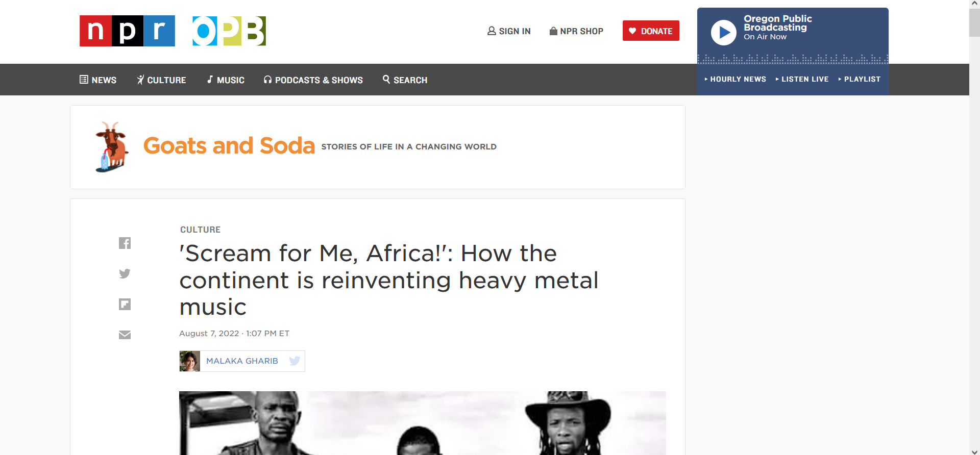Viewport: 980px width, 455px height.
Task: Share article on Facebook
Action: coord(125,243)
